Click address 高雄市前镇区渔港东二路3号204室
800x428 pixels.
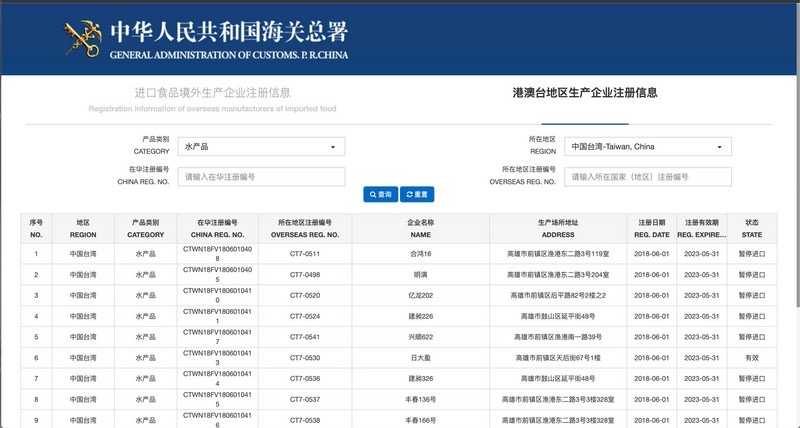click(x=558, y=275)
